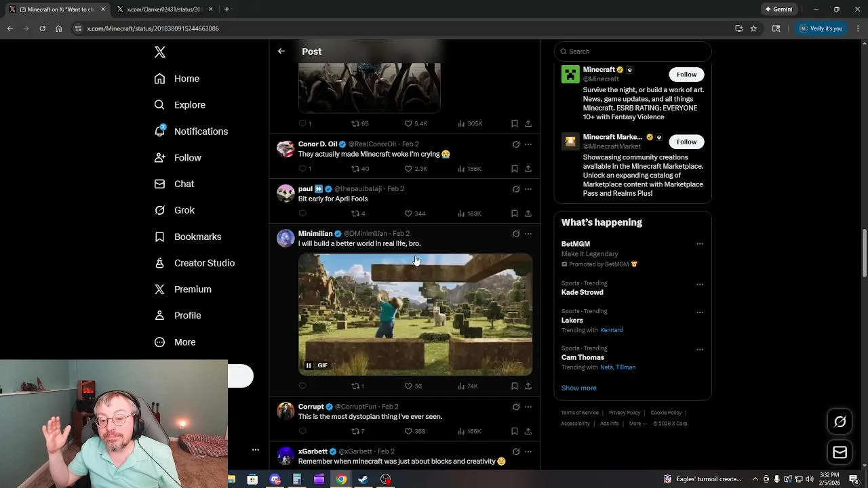The width and height of the screenshot is (868, 488).
Task: Open Premium in sidebar
Action: pyautogui.click(x=183, y=289)
